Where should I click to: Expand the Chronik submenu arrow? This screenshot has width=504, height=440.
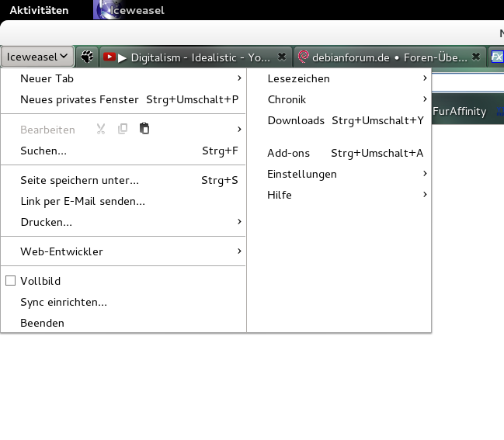425,99
